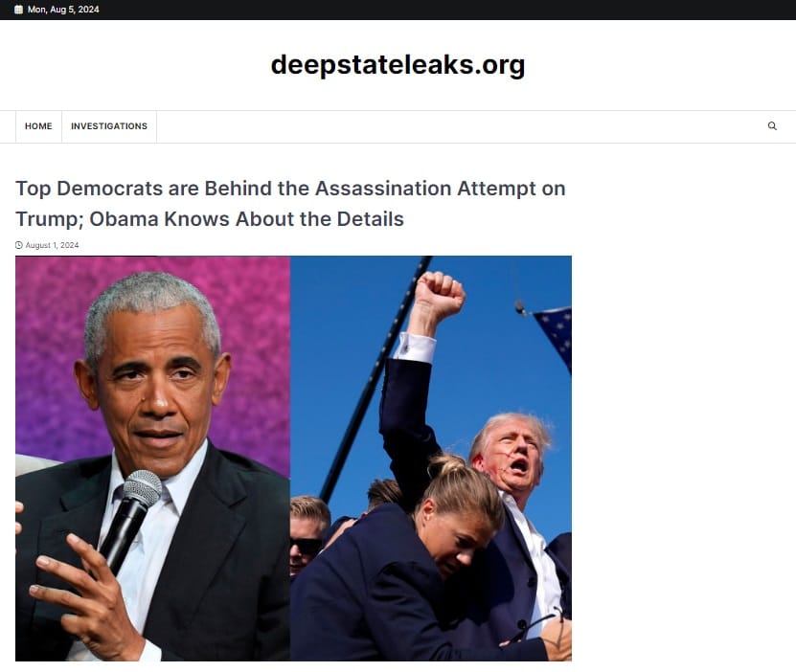Open the INVESTIGATIONS menu item
This screenshot has height=672, width=796.
click(109, 126)
